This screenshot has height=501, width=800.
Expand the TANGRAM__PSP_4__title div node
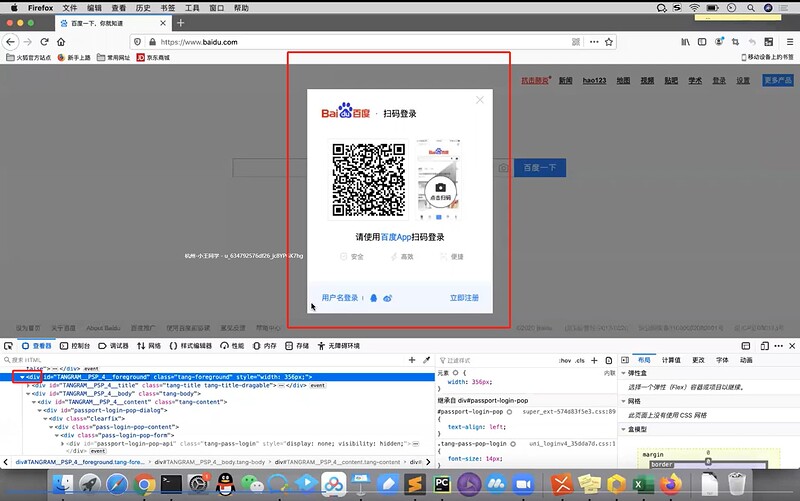(28, 385)
